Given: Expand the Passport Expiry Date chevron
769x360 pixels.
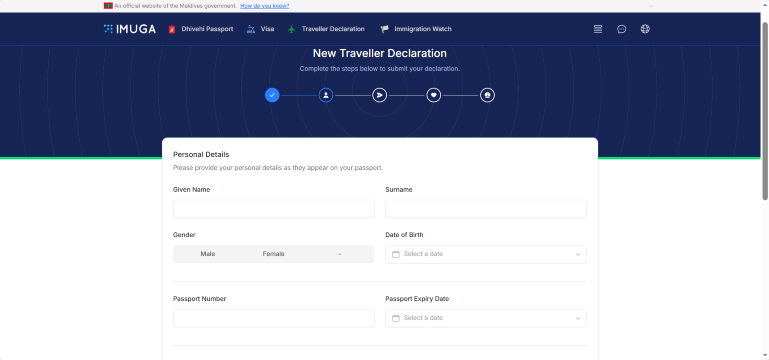Looking at the screenshot, I should (x=578, y=318).
